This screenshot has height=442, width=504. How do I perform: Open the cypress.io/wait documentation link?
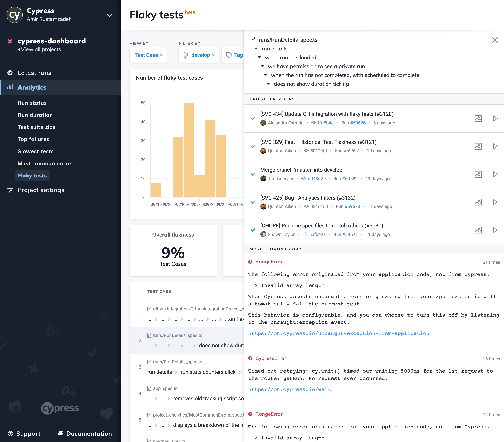tap(289, 389)
